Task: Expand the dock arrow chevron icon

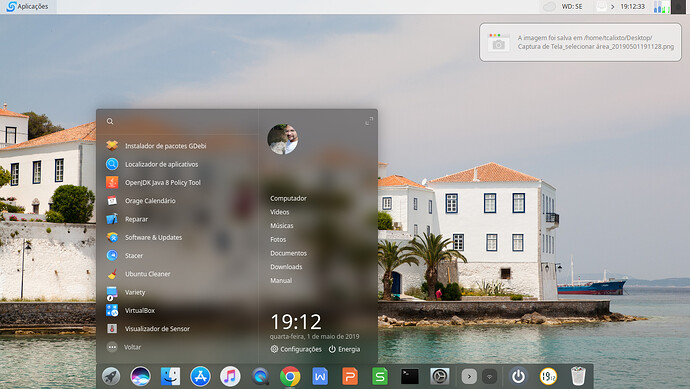Action: [x=469, y=377]
